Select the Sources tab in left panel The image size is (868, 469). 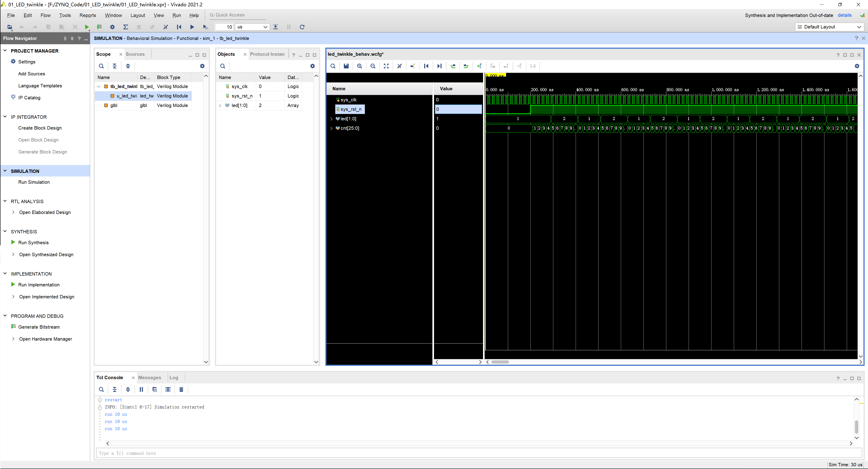(134, 54)
